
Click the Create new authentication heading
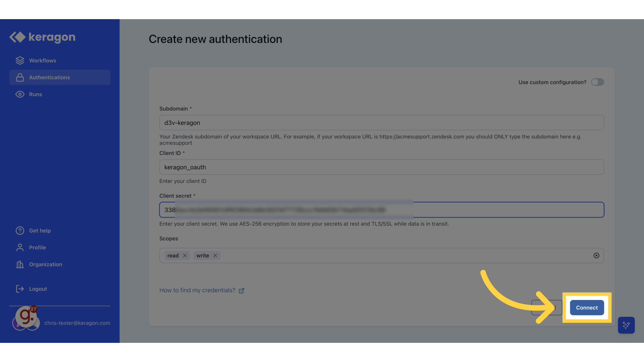[x=215, y=39]
